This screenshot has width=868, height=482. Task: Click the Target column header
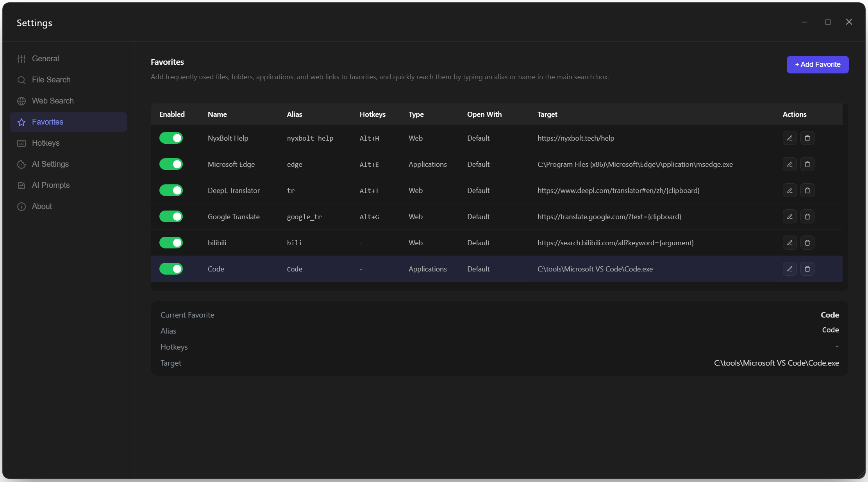click(x=547, y=114)
